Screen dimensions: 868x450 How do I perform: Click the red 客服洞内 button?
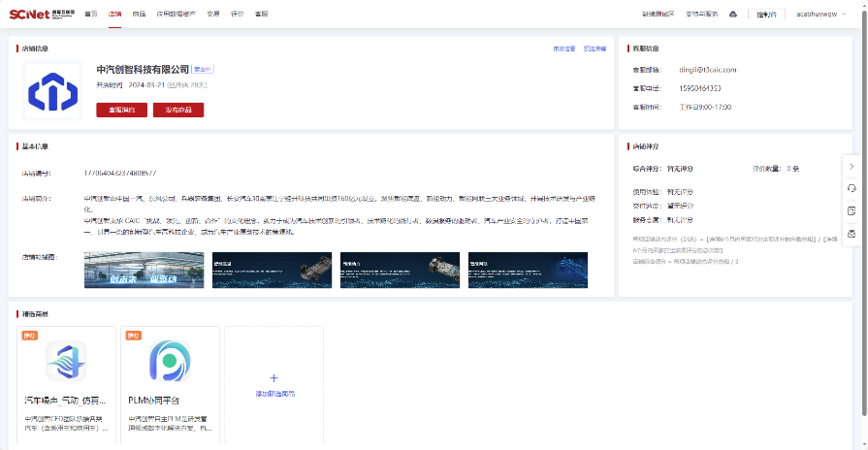pos(122,110)
